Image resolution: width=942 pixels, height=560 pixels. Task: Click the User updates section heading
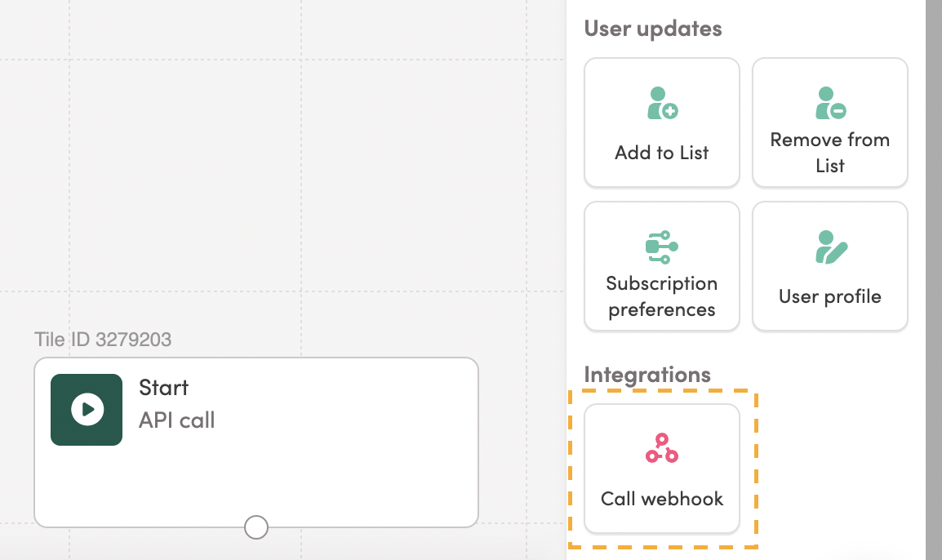653,29
